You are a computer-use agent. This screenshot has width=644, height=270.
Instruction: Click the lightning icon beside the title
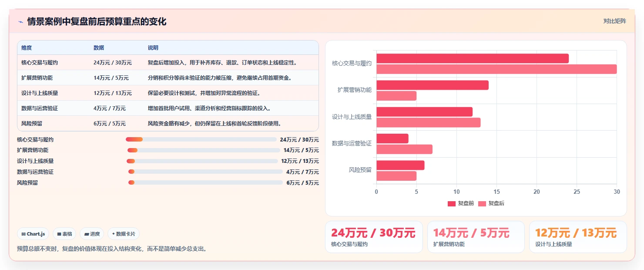pyautogui.click(x=20, y=22)
